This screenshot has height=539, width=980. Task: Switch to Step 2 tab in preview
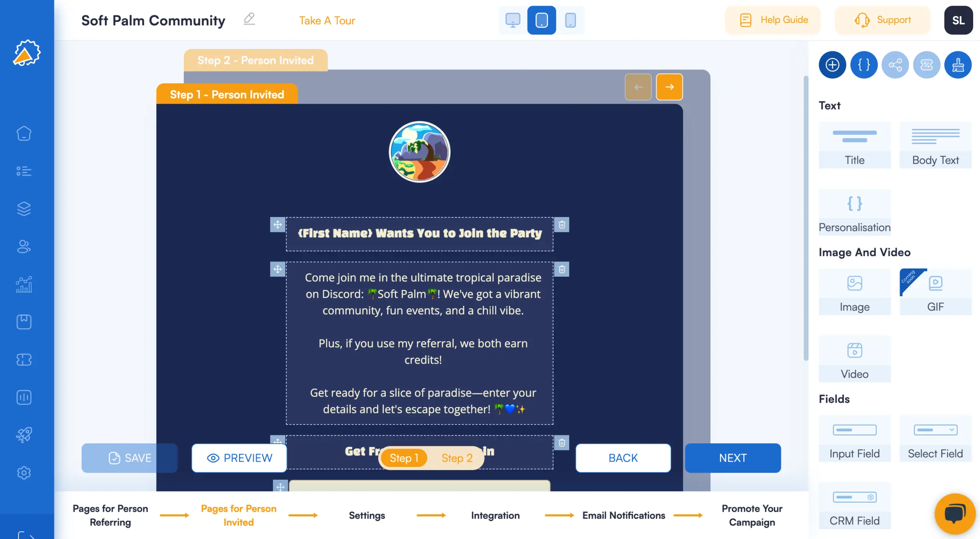click(457, 458)
